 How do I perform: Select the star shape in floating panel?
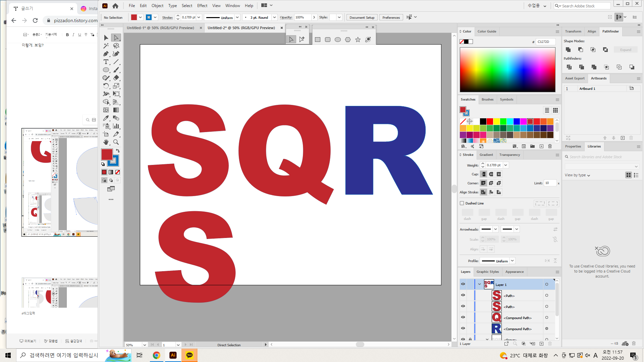pos(358,40)
